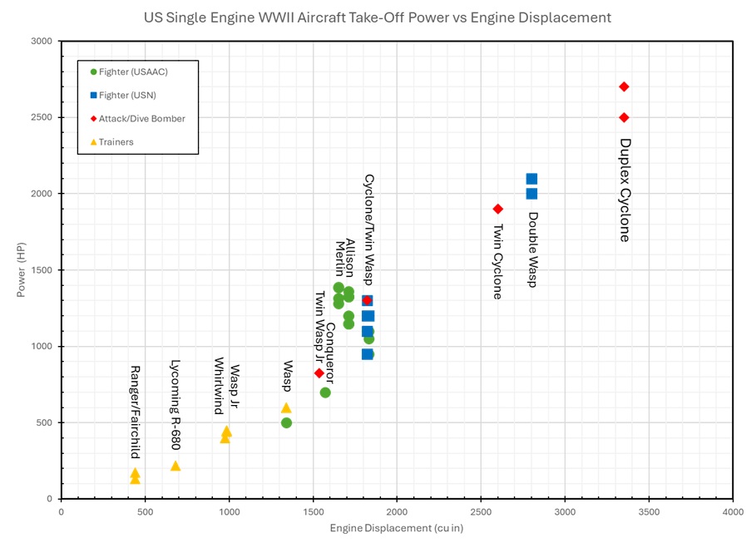The width and height of the screenshot is (756, 548).
Task: Click the green circle legend marker for Fighter (USAAC)
Action: [93, 72]
